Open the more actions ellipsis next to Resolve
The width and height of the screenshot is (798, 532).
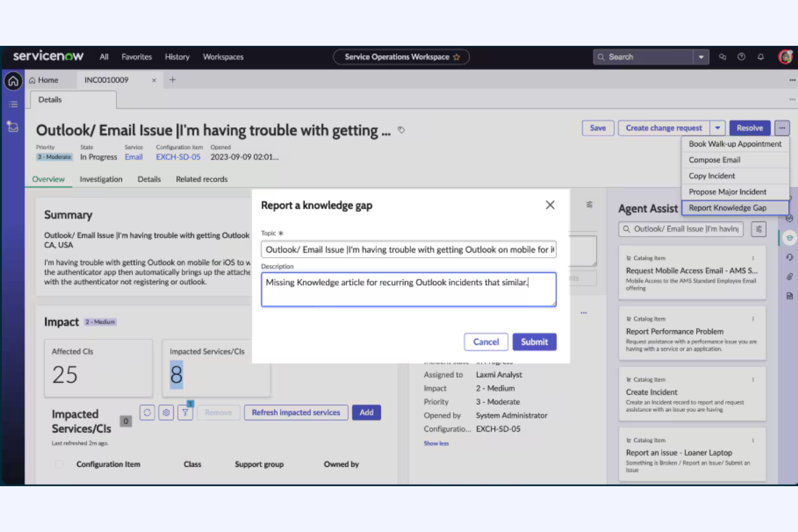pyautogui.click(x=782, y=128)
